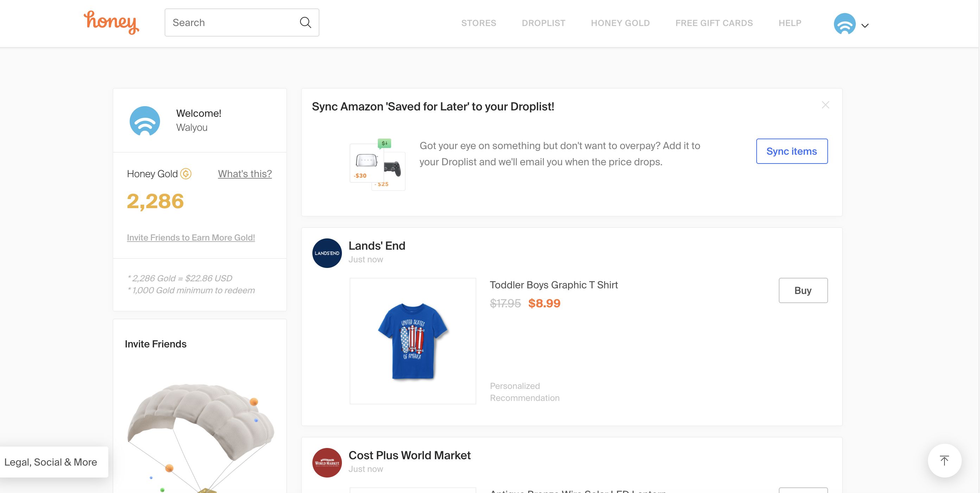Open the What's this? link

pyautogui.click(x=244, y=174)
